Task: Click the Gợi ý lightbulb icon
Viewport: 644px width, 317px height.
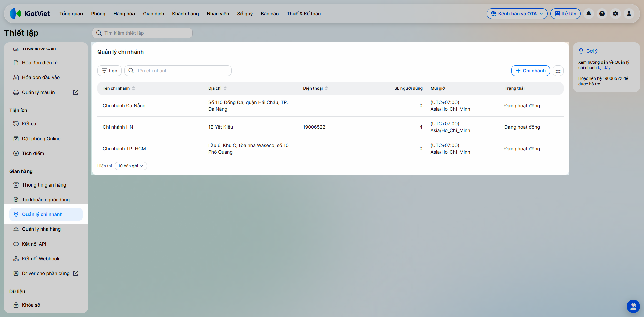Action: (581, 51)
